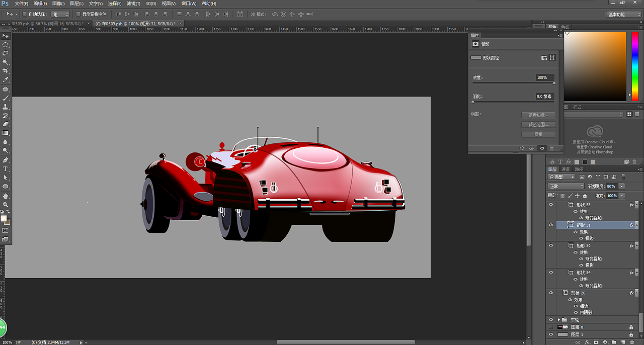The height and width of the screenshot is (345, 644).
Task: Select the Hand tool
Action: [x=6, y=196]
